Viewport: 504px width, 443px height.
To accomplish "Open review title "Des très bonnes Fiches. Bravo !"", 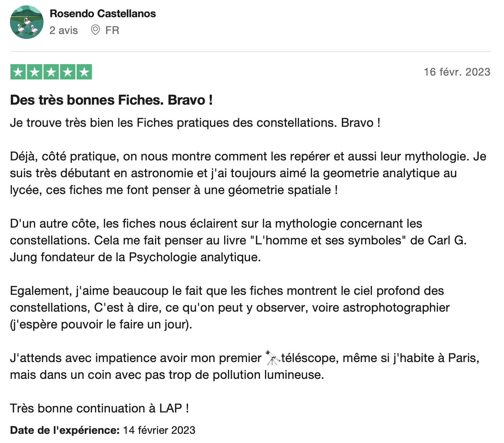I will coord(111,100).
